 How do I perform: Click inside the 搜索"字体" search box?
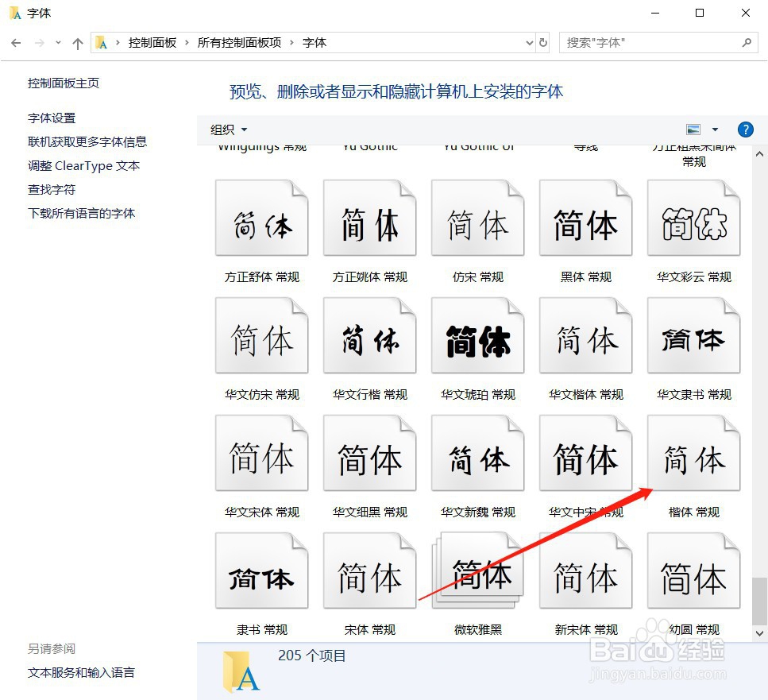coord(651,42)
